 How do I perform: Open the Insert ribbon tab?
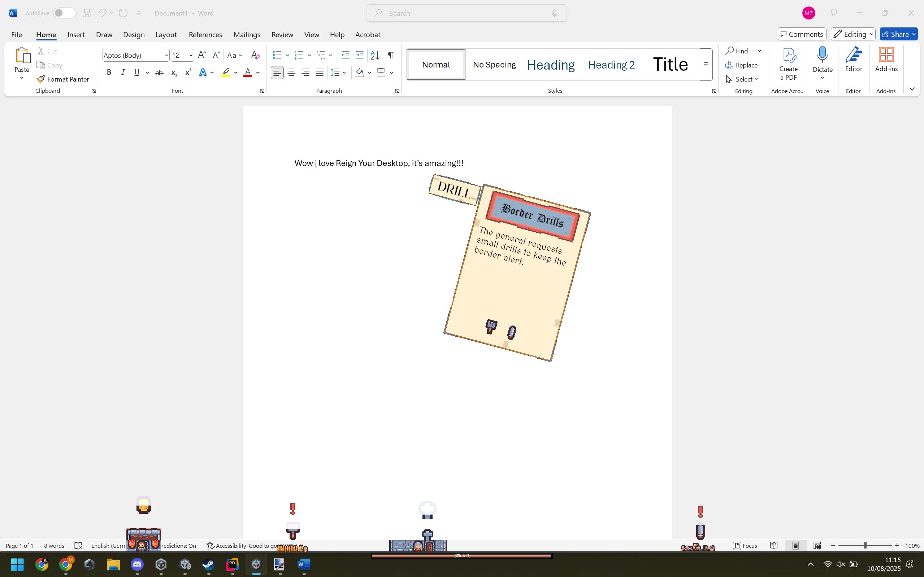tap(76, 34)
